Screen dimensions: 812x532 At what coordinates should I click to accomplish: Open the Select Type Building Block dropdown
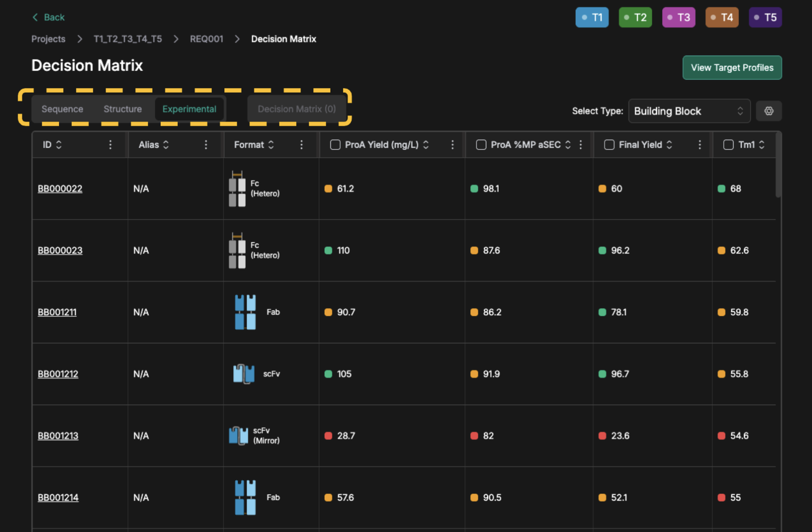click(688, 111)
